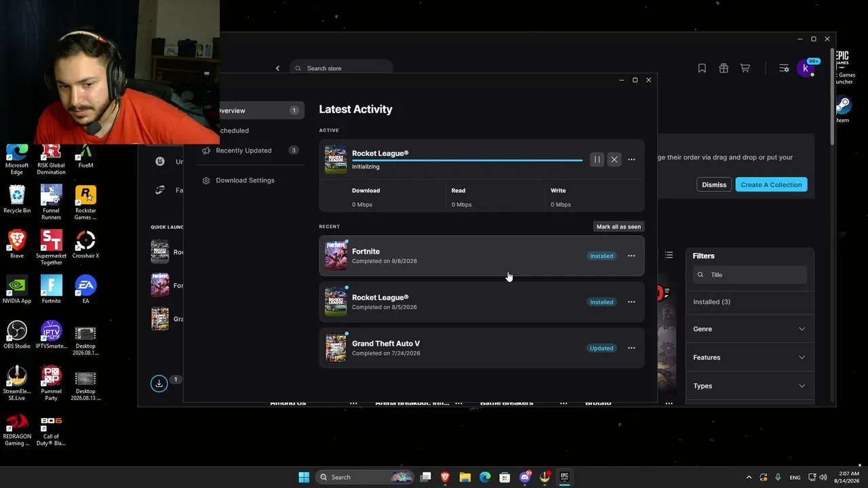Image resolution: width=868 pixels, height=488 pixels.
Task: Expand the Genre filter
Action: [749, 329]
